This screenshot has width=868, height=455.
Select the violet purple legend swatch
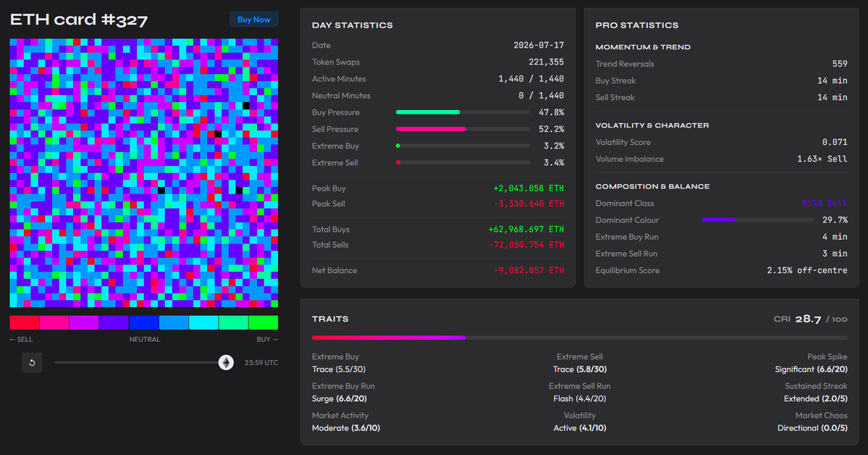[114, 322]
